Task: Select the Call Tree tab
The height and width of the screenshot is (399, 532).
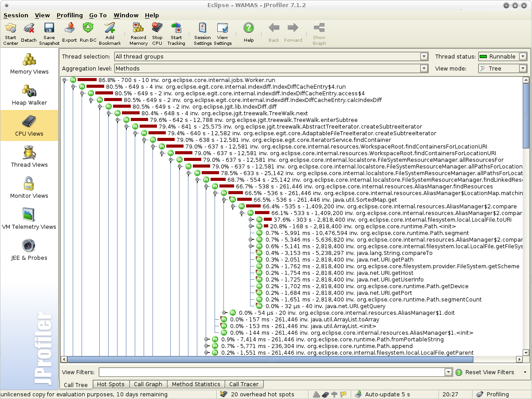Action: click(76, 384)
